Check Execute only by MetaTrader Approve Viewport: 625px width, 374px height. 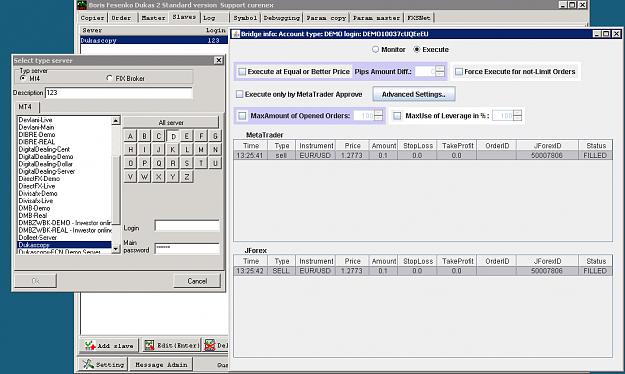pyautogui.click(x=239, y=94)
